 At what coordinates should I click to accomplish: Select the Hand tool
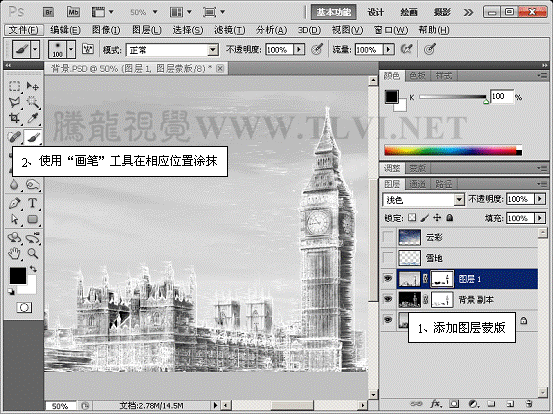[14, 253]
